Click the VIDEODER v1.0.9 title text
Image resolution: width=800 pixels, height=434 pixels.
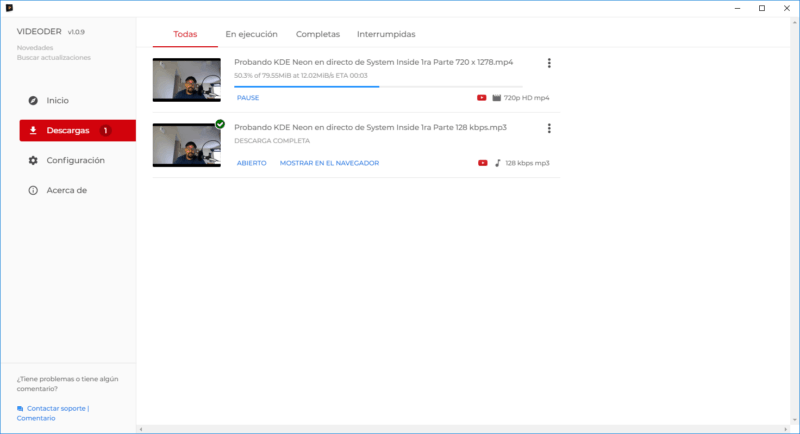(51, 32)
